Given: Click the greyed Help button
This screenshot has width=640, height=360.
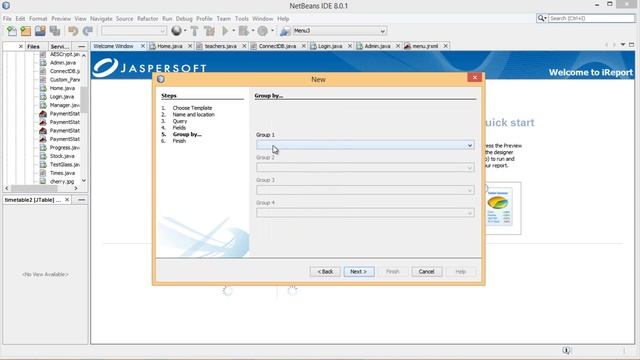Looking at the screenshot, I should coord(460,271).
